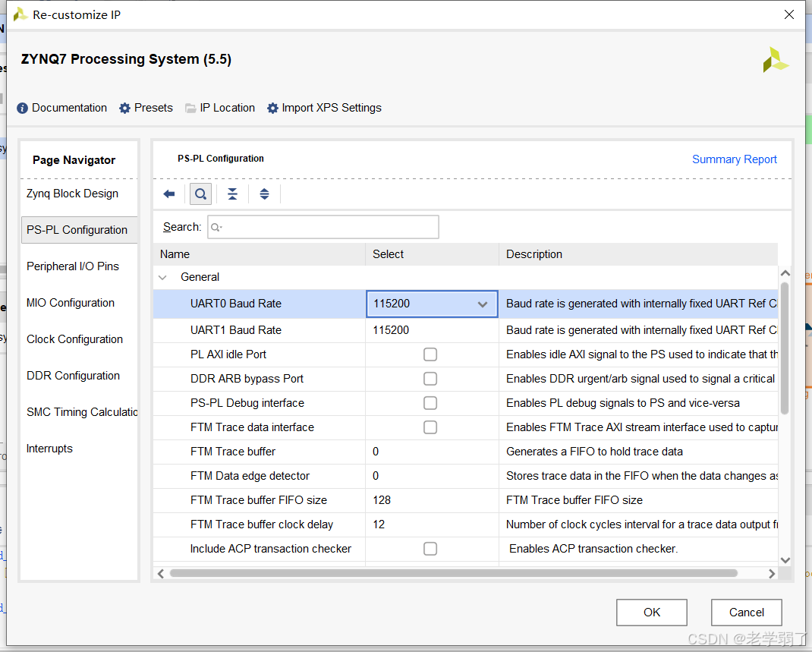The height and width of the screenshot is (652, 812).
Task: Open MIO Configuration page
Action: pyautogui.click(x=71, y=303)
